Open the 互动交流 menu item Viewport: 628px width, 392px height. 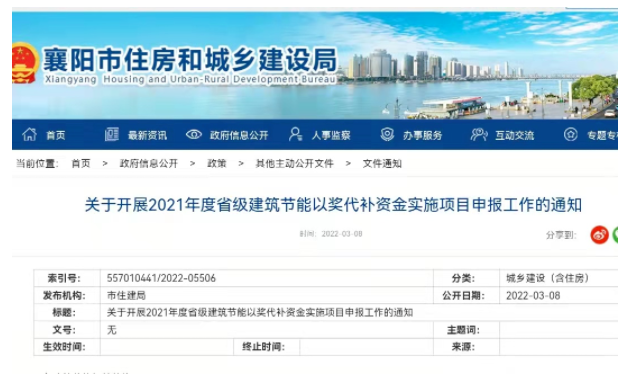coord(515,135)
